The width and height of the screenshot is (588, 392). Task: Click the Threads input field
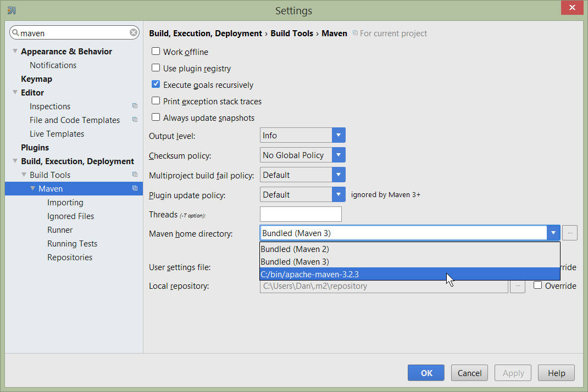(x=301, y=214)
